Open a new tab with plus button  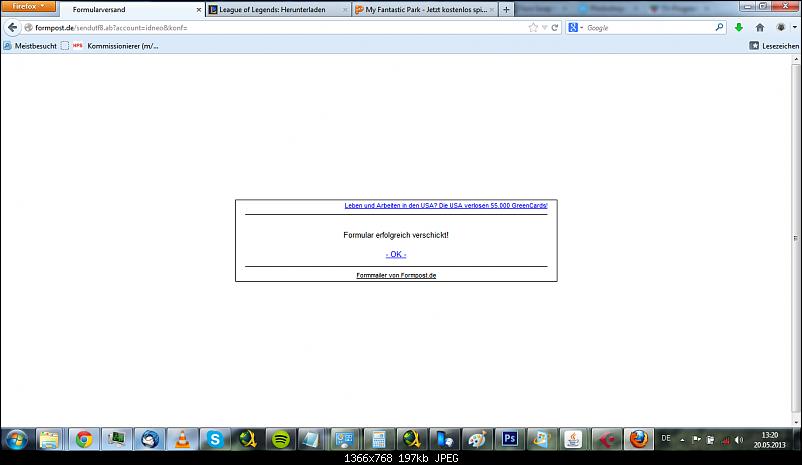click(x=506, y=9)
